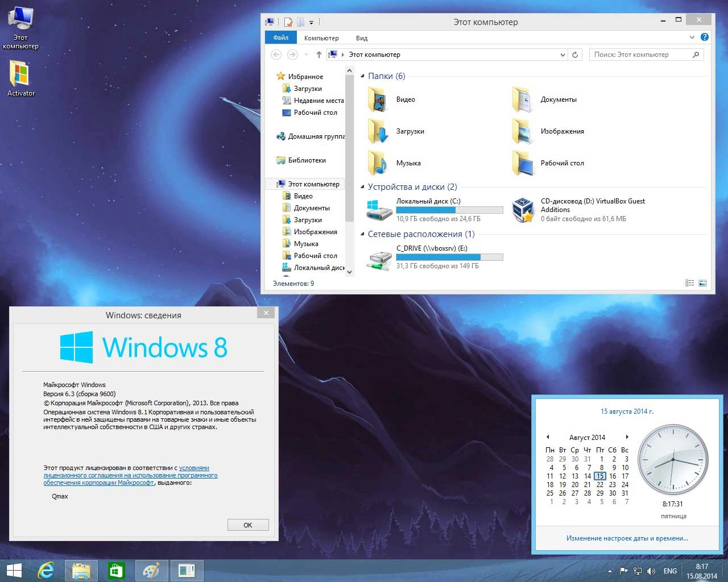The height and width of the screenshot is (582, 728).
Task: Click the taskbar clock 8:17
Action: pyautogui.click(x=701, y=571)
